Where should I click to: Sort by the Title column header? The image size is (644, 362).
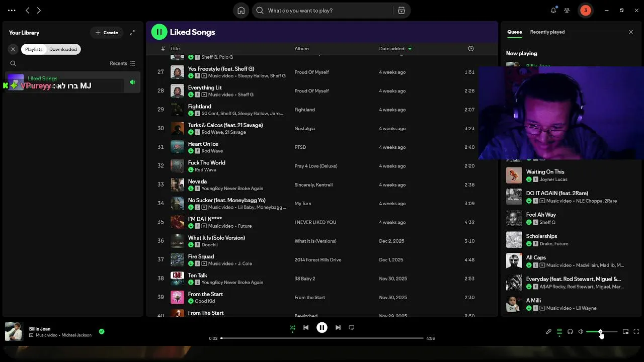pos(175,49)
